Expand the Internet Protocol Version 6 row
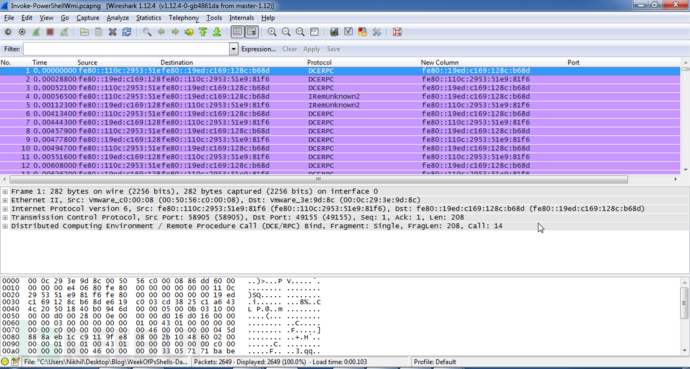The height and width of the screenshot is (369, 690). 5,208
